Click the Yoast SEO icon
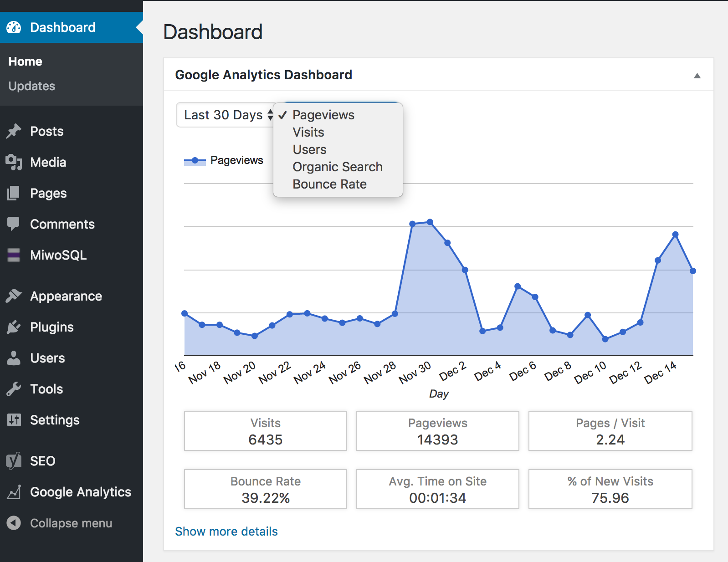The image size is (728, 562). (14, 461)
